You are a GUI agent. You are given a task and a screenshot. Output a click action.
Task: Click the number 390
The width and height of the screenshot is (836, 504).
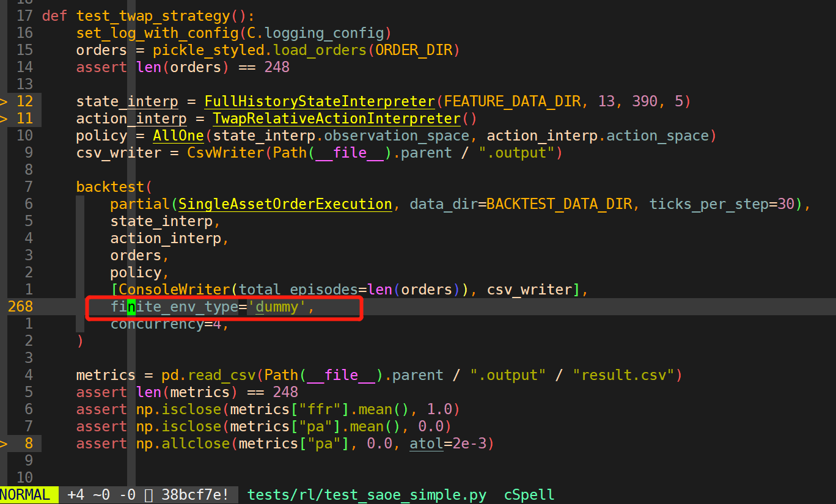pyautogui.click(x=645, y=101)
